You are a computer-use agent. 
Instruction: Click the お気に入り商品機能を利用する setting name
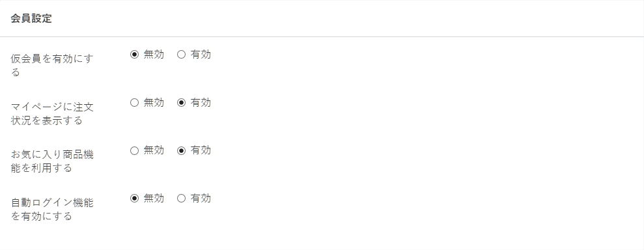click(52, 161)
